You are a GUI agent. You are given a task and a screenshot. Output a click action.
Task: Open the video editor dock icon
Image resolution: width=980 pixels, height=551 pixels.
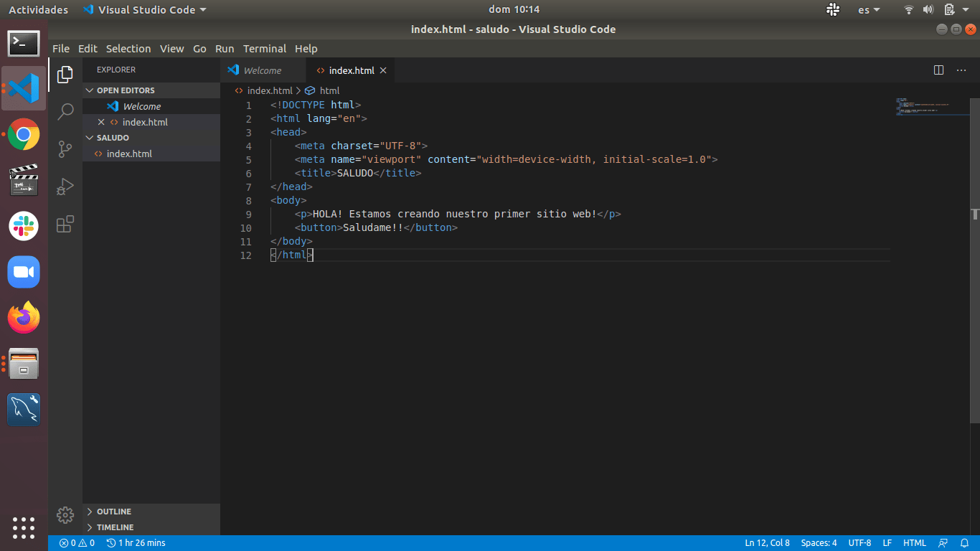pos(24,180)
